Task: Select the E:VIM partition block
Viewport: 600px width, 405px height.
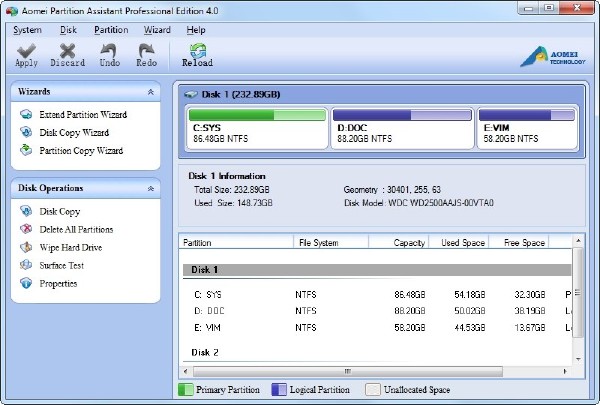Action: (526, 129)
